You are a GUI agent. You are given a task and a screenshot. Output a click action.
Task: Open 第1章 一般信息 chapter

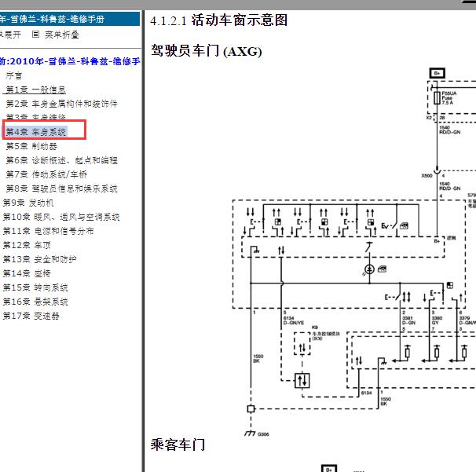pos(35,90)
